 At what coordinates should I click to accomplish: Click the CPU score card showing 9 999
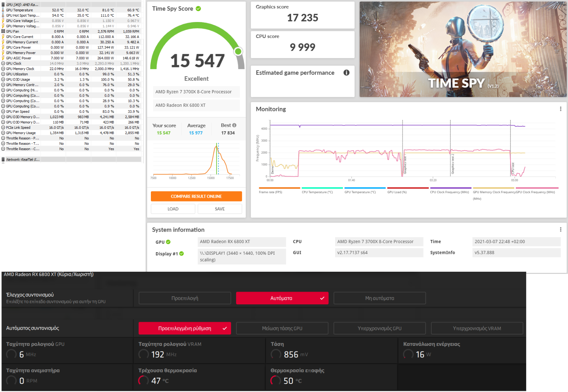302,45
